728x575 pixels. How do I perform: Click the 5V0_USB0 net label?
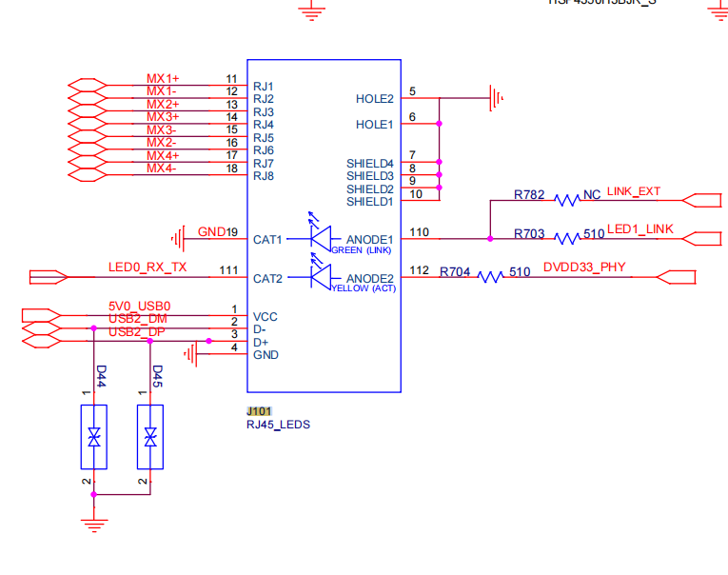click(139, 307)
